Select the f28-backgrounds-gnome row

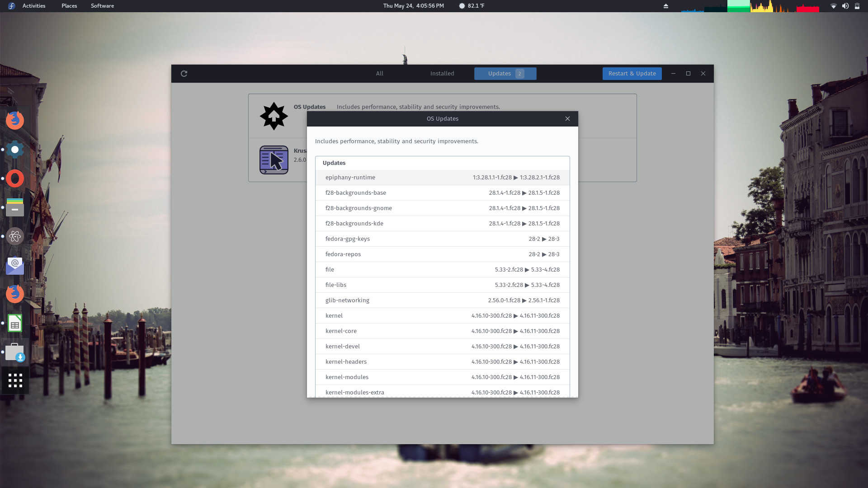pos(443,208)
